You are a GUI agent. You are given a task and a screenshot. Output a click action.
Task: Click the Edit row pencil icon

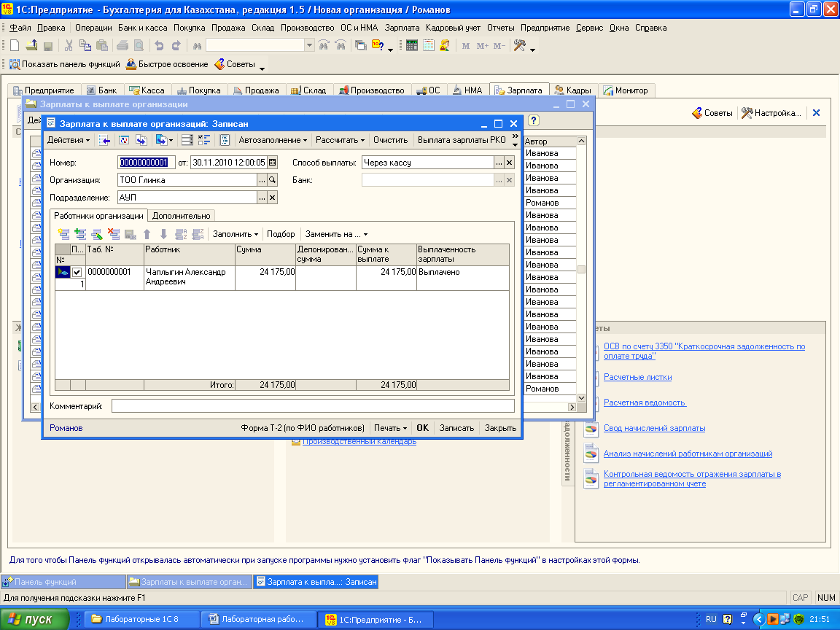[x=97, y=234]
